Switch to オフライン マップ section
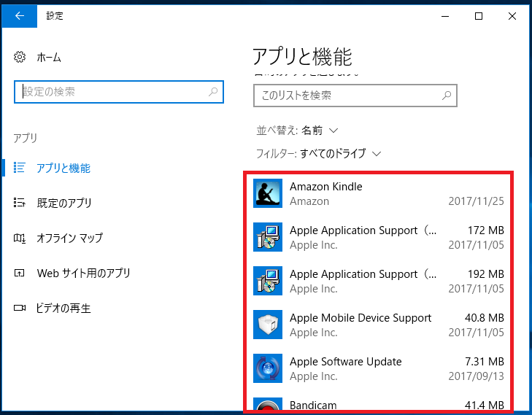The image size is (532, 415). 70,238
